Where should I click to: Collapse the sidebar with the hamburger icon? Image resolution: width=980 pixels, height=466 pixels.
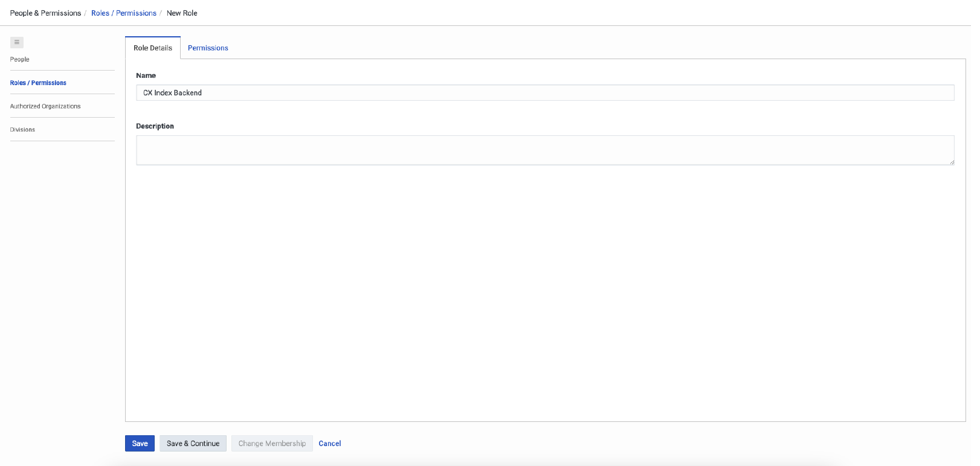tap(17, 42)
